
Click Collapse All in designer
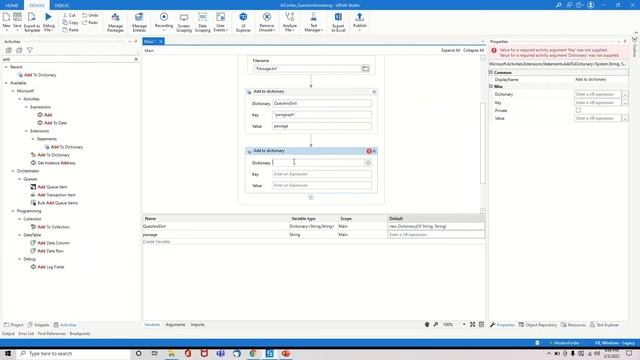pos(473,50)
